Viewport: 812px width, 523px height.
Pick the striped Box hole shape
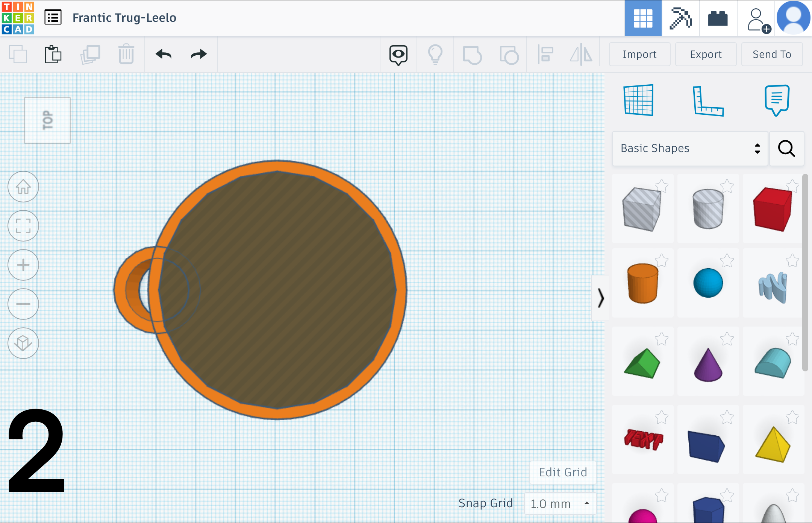point(642,208)
